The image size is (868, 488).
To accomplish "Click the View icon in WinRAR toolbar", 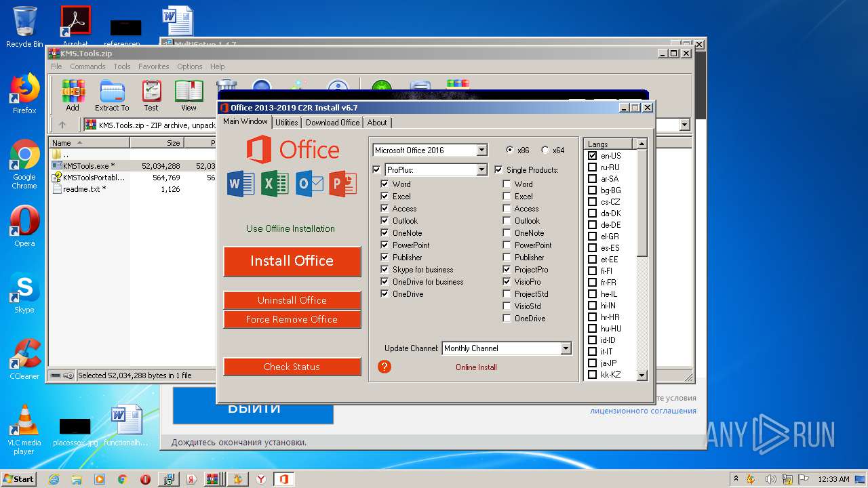I will pyautogui.click(x=189, y=96).
